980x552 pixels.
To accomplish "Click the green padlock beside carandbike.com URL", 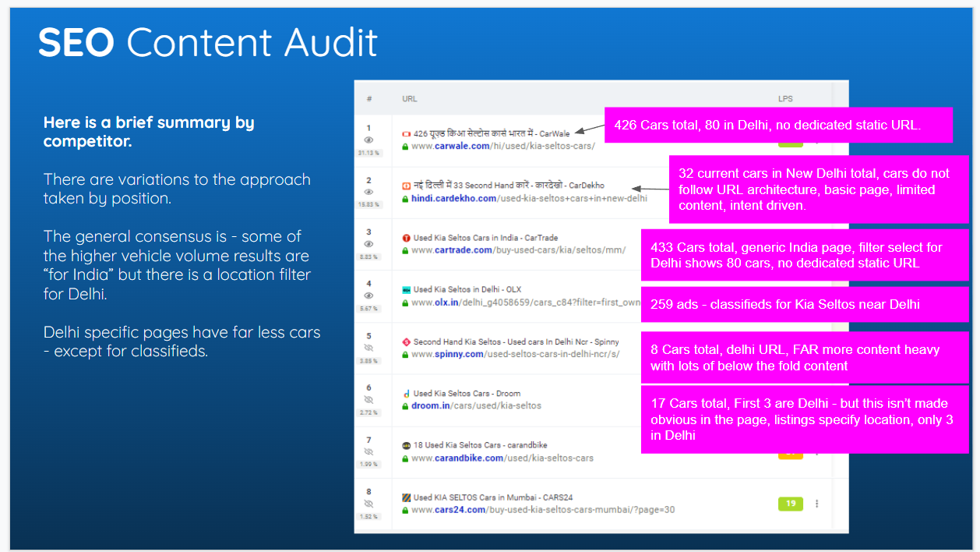I will click(x=405, y=458).
